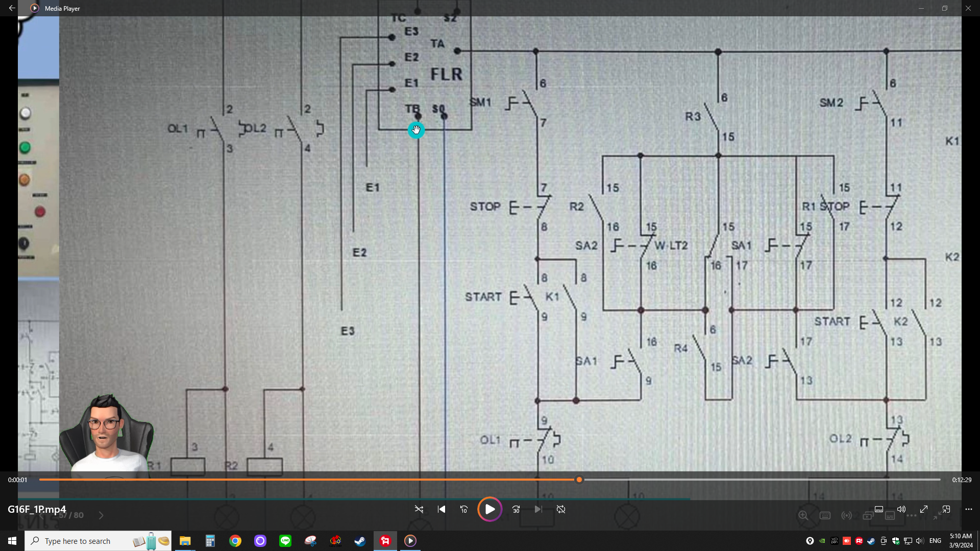Switch to mini player view
This screenshot has height=551, width=980.
(946, 509)
